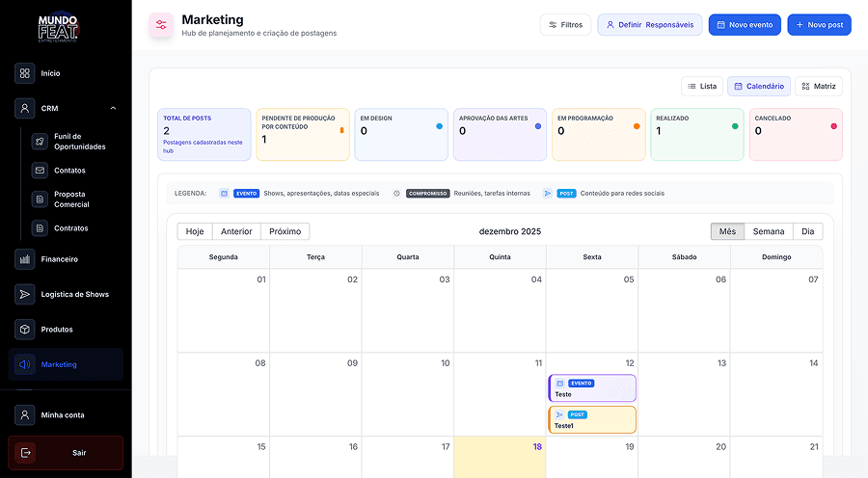Go to Anterior month
868x478 pixels.
236,231
